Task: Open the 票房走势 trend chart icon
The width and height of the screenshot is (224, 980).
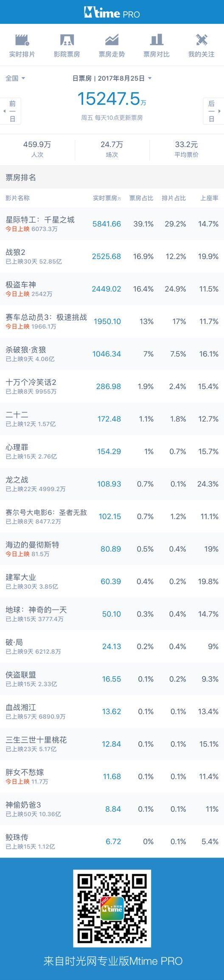Action: pyautogui.click(x=112, y=40)
